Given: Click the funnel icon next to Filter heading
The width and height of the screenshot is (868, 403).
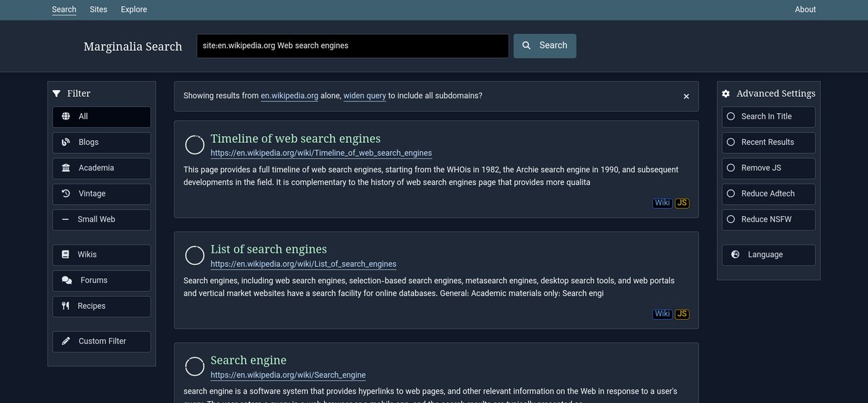Looking at the screenshot, I should pos(57,93).
